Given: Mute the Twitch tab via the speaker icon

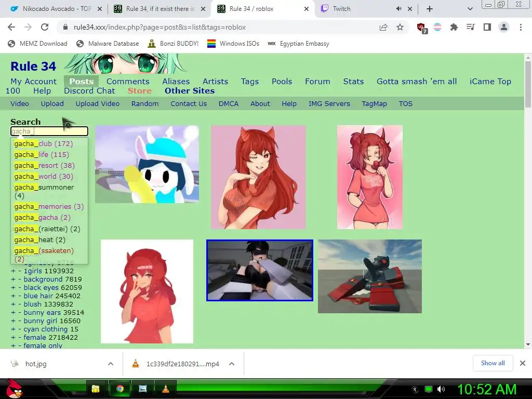Looking at the screenshot, I should 398,9.
